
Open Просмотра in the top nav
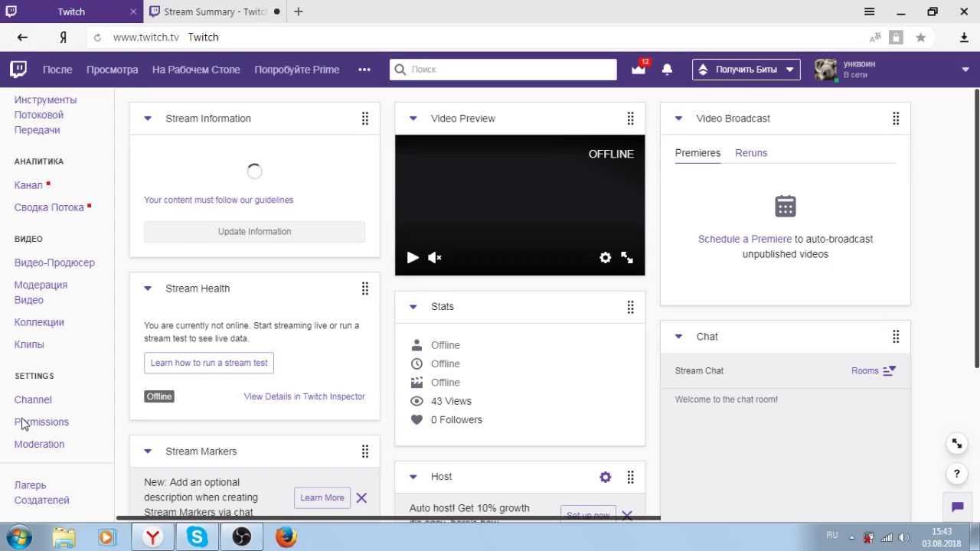point(113,70)
